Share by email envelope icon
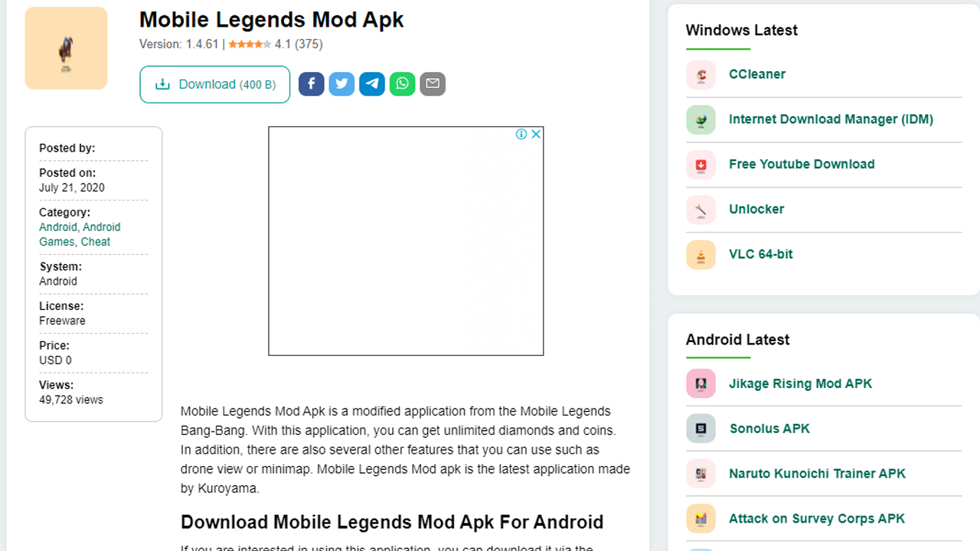This screenshot has width=980, height=551. pos(433,84)
